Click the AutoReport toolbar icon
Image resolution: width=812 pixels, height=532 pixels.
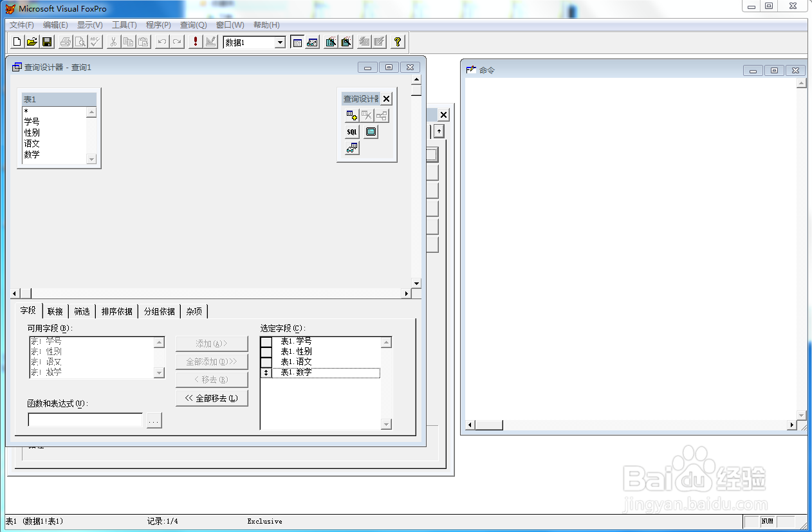coord(380,42)
